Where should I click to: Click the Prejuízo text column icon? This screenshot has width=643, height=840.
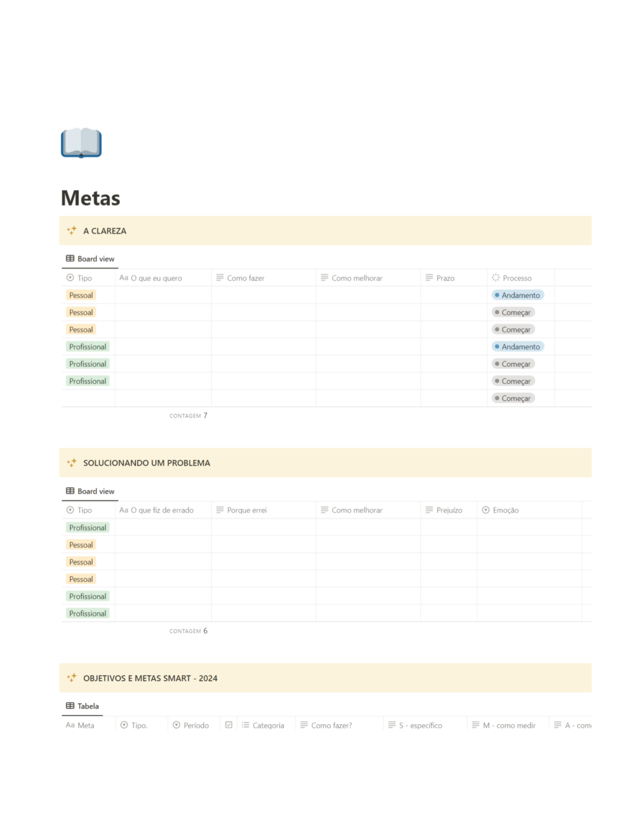[429, 510]
